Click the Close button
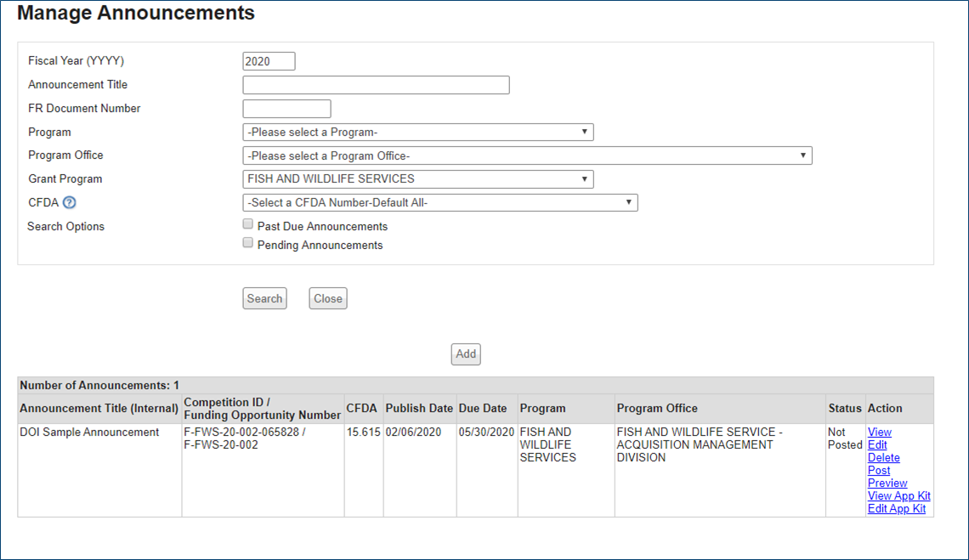 click(x=327, y=298)
